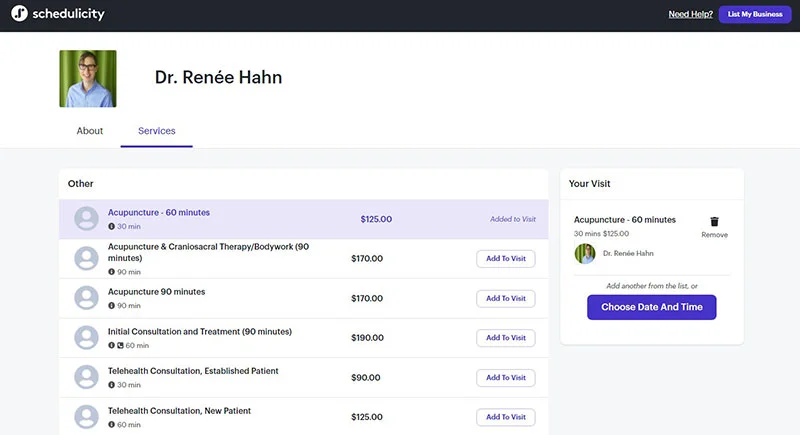Click info icon under Telehealth Consultation, New Patient
800x435 pixels.
pos(111,424)
